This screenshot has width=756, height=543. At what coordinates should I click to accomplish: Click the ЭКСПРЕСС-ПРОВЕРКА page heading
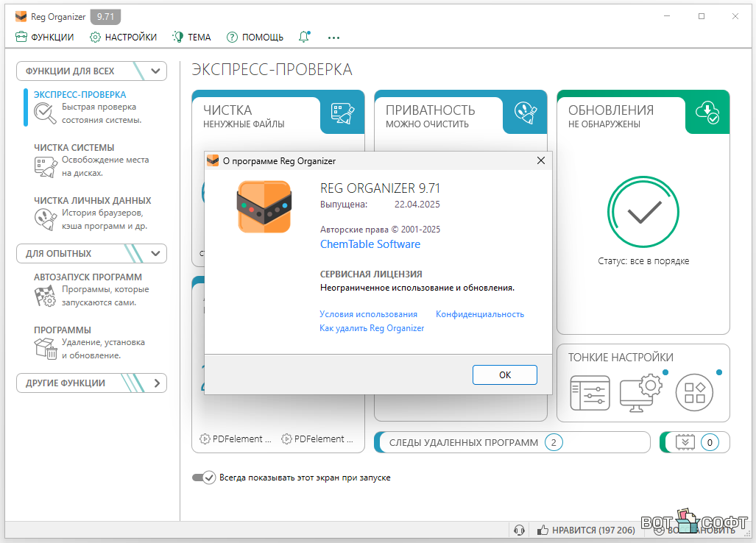(272, 70)
